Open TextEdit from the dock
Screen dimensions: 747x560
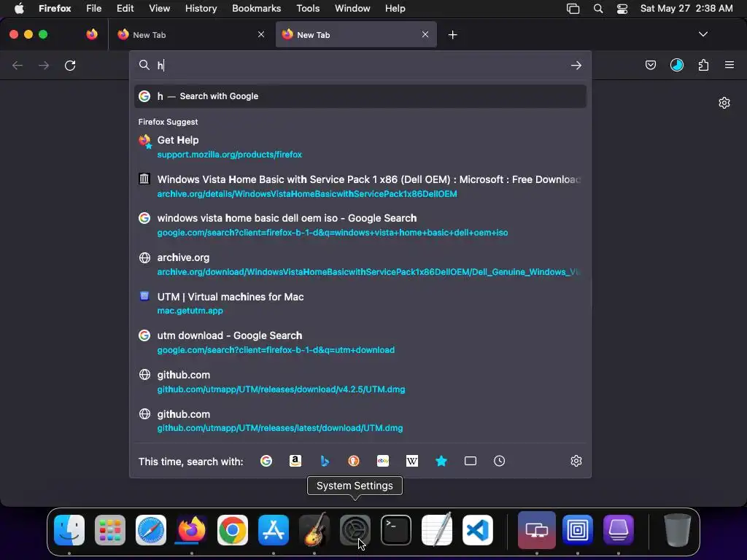click(x=437, y=529)
